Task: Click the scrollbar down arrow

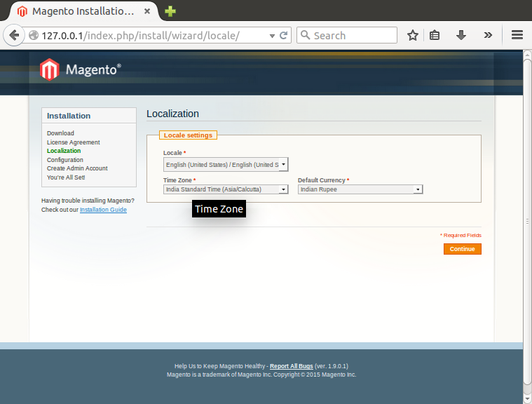Action: [527, 398]
